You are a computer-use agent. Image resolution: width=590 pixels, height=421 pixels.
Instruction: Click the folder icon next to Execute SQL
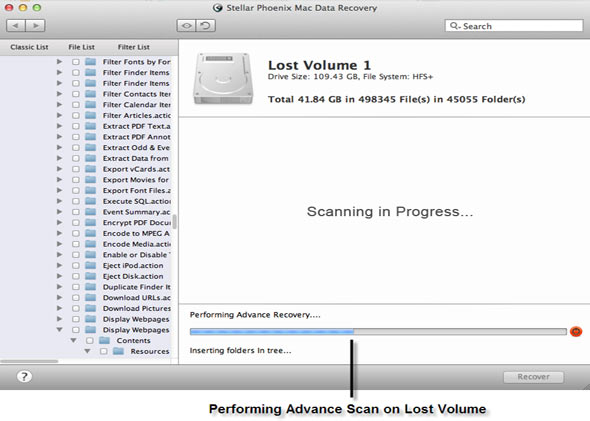(x=90, y=201)
